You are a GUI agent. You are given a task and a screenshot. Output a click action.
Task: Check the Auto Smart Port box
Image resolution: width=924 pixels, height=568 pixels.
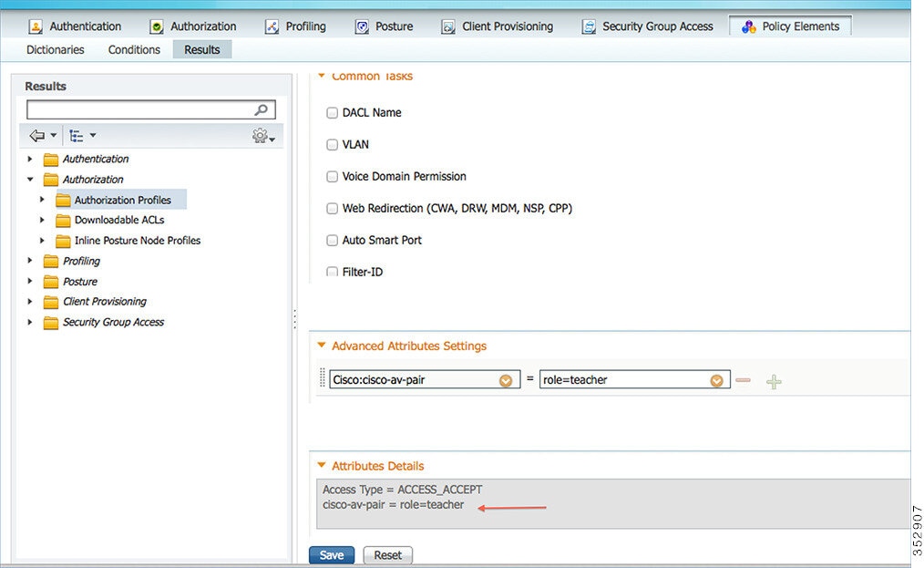click(x=333, y=240)
